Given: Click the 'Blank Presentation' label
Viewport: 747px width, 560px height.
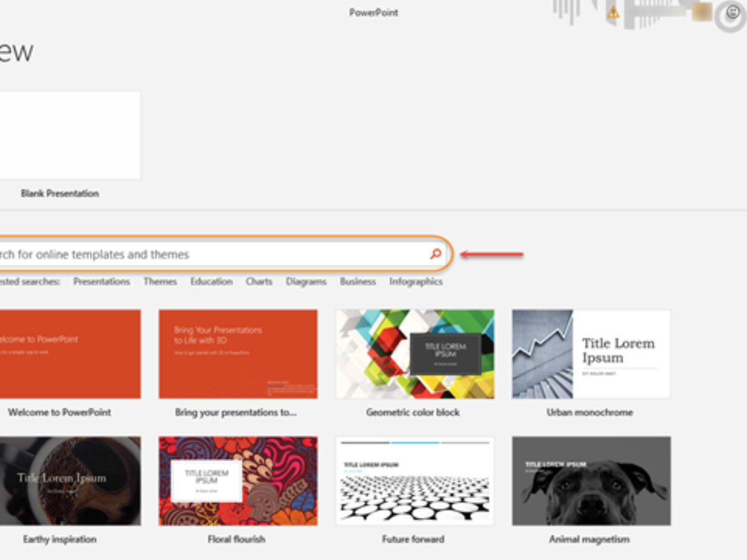Looking at the screenshot, I should [x=60, y=194].
